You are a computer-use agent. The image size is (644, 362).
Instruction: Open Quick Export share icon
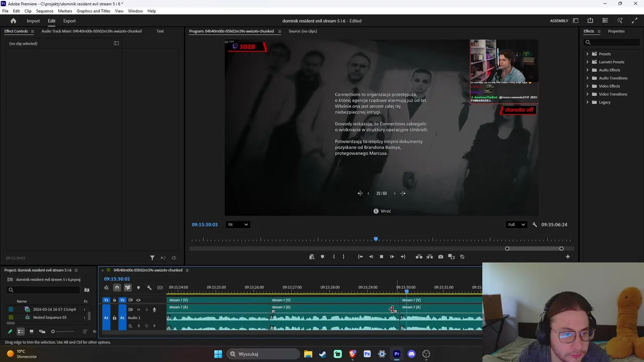tap(590, 21)
